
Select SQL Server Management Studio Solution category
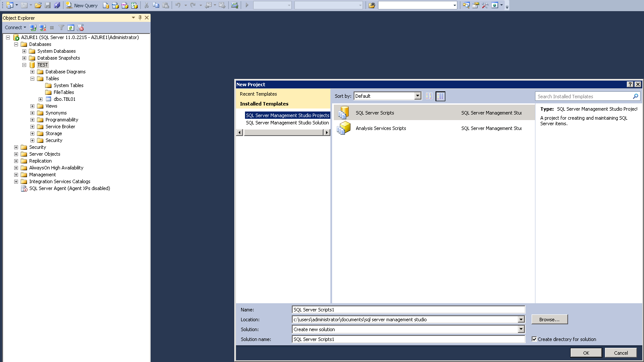coord(287,123)
